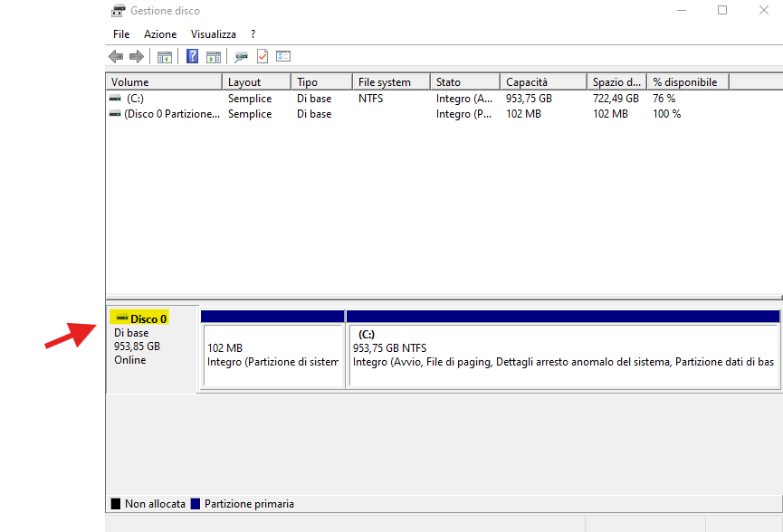Select the (C:) volume row in list

pyautogui.click(x=135, y=99)
